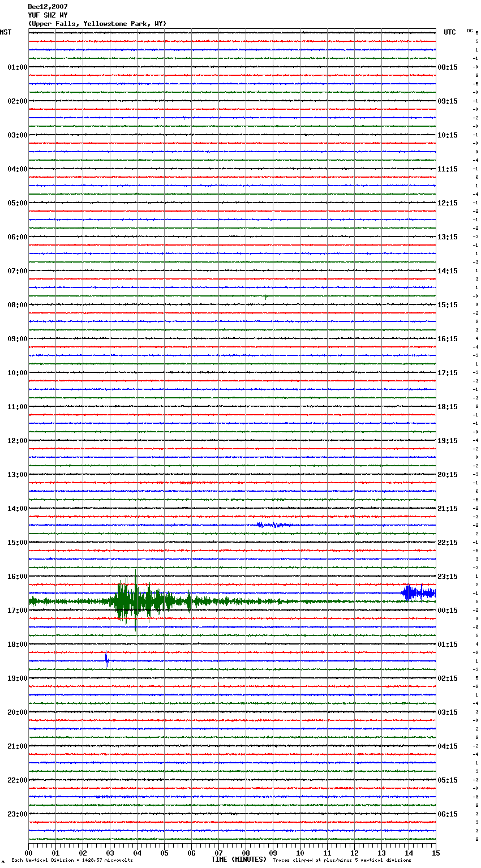Select the 10:00 MST time label
Screen dimensions: 481x868
coord(17,373)
